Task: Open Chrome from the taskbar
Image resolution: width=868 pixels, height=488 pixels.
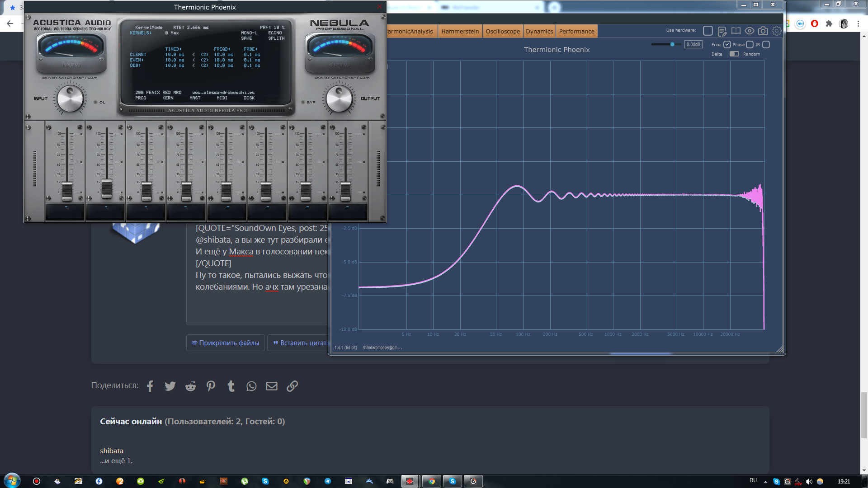Action: pos(432,481)
